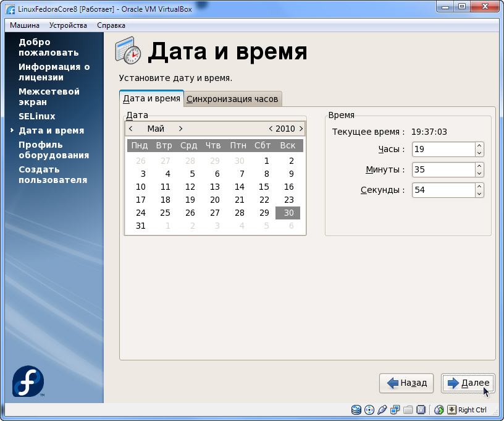Open the Устройства menu
This screenshot has width=504, height=421.
pos(68,25)
